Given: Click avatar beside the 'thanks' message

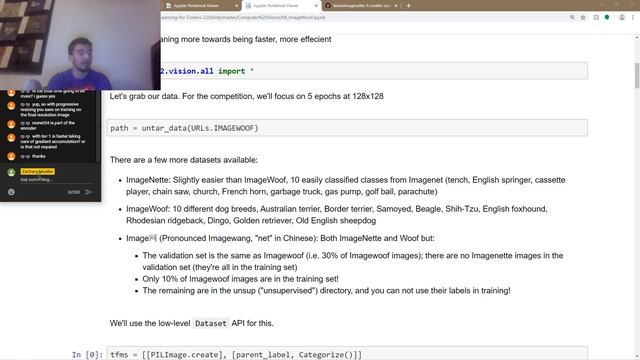Looking at the screenshot, I should pos(11,156).
